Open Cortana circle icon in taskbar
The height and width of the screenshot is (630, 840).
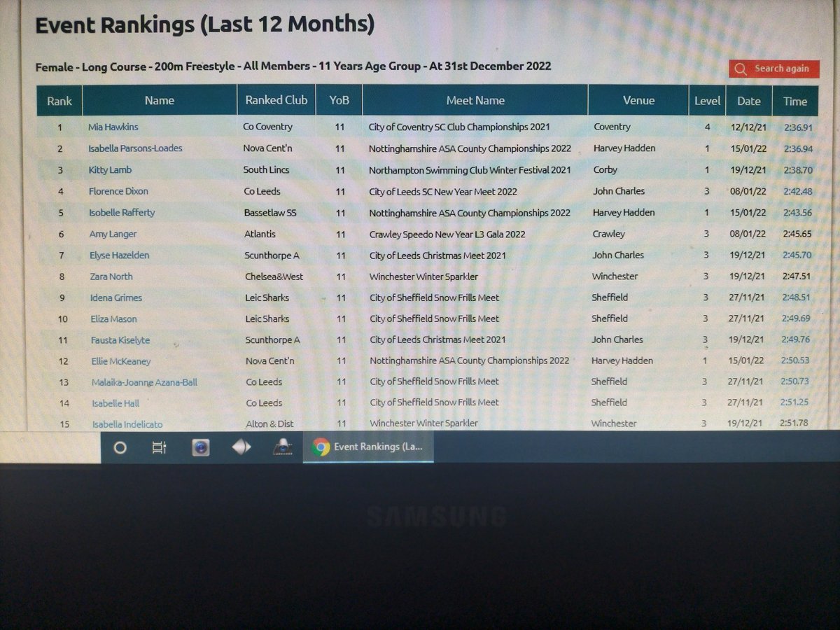pyautogui.click(x=120, y=447)
